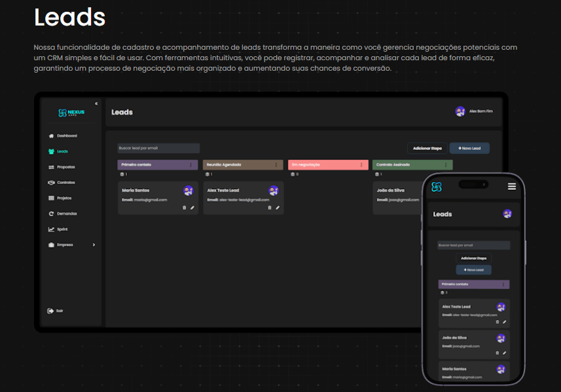The image size is (561, 392).
Task: Click the Dashboard home icon
Action: point(51,136)
